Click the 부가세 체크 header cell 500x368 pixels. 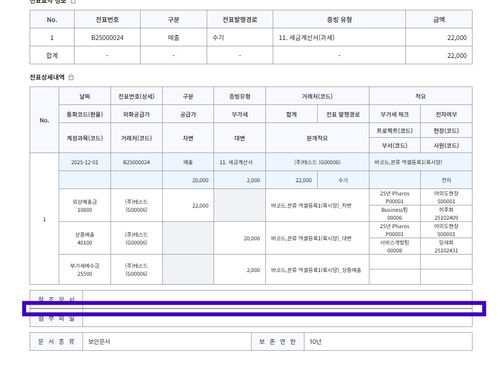(395, 114)
